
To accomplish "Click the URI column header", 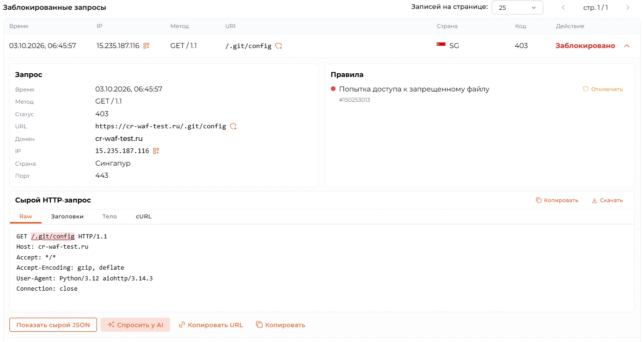I will tap(231, 26).
